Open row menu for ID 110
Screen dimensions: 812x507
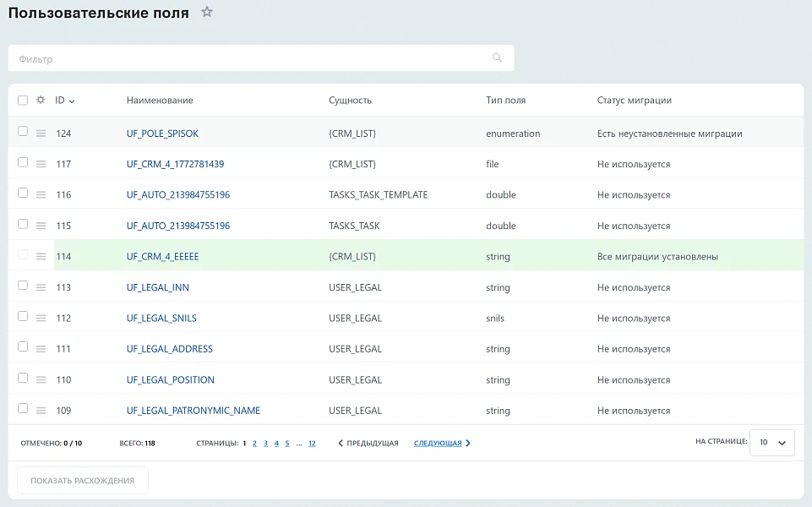41,379
